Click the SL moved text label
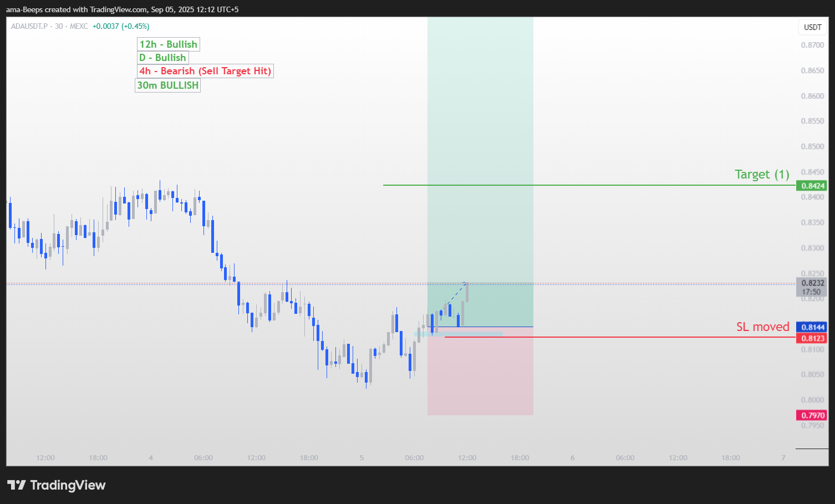The image size is (835, 504). pyautogui.click(x=762, y=327)
